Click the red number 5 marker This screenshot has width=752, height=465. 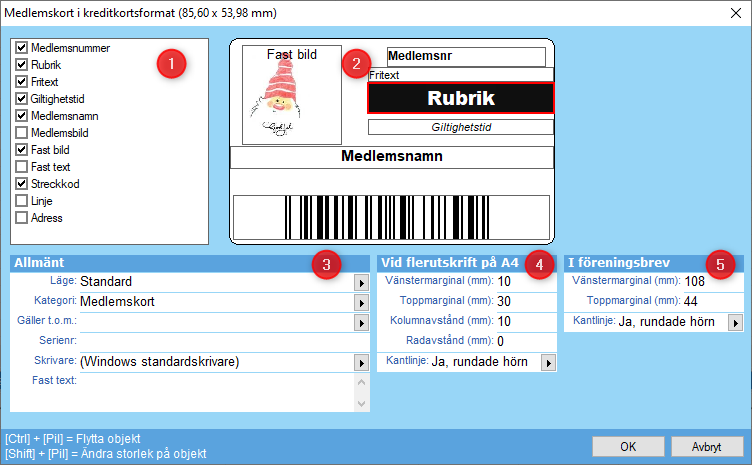[723, 264]
